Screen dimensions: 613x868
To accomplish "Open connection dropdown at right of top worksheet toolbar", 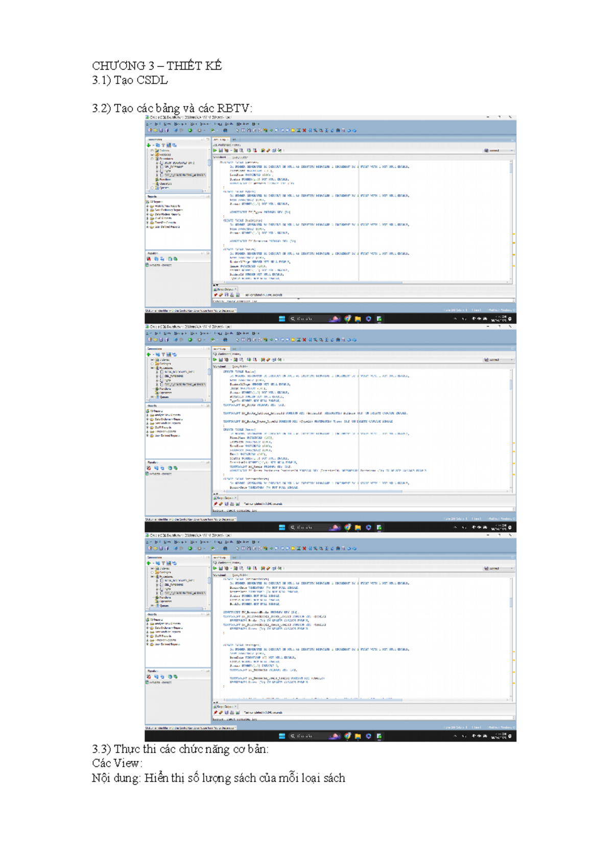I will click(x=498, y=151).
